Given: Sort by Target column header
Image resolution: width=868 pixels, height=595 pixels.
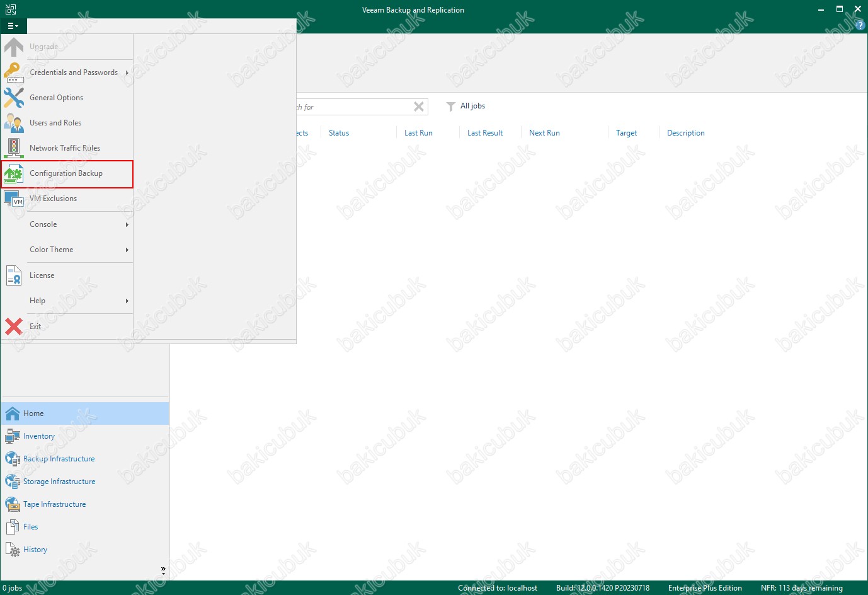Looking at the screenshot, I should pyautogui.click(x=626, y=133).
